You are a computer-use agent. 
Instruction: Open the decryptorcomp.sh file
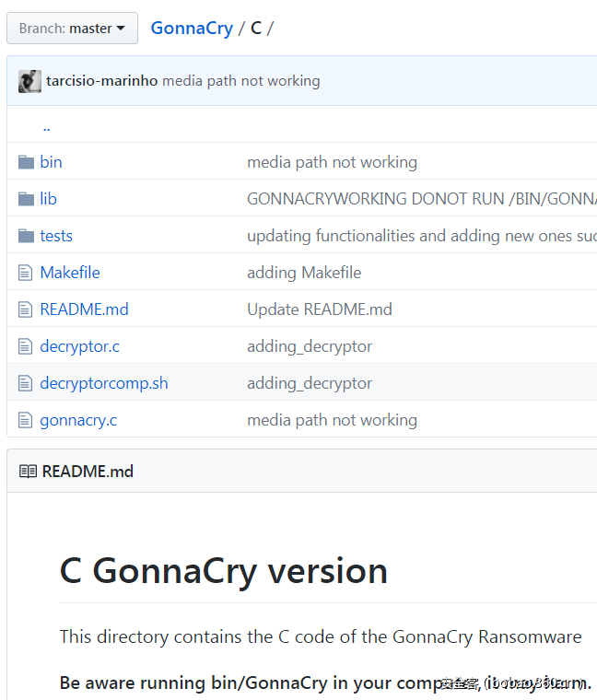pyautogui.click(x=103, y=383)
